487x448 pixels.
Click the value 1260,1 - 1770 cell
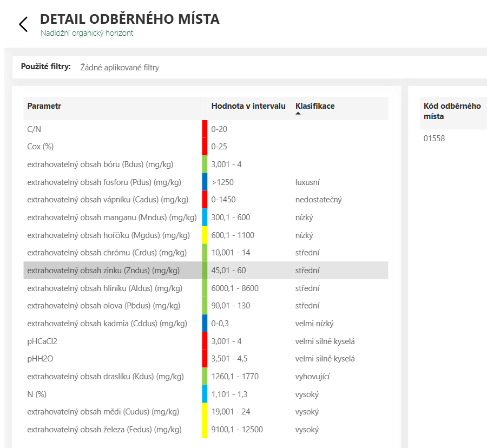(x=235, y=377)
